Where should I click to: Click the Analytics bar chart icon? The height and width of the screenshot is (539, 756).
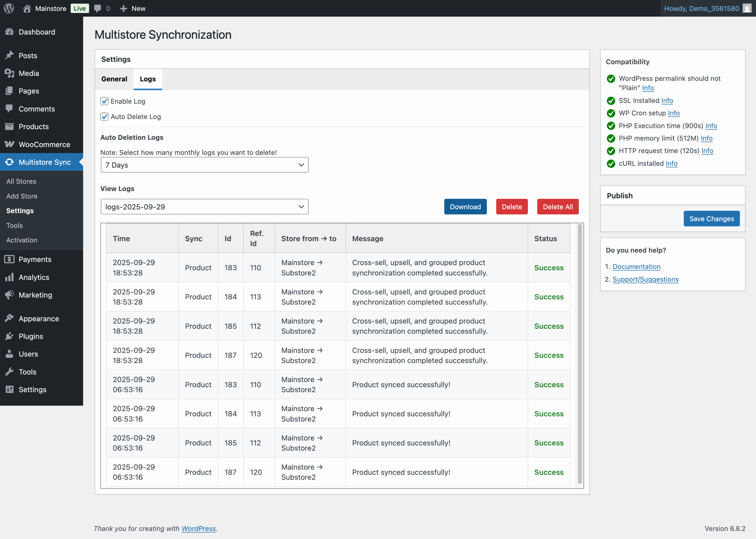pyautogui.click(x=9, y=277)
